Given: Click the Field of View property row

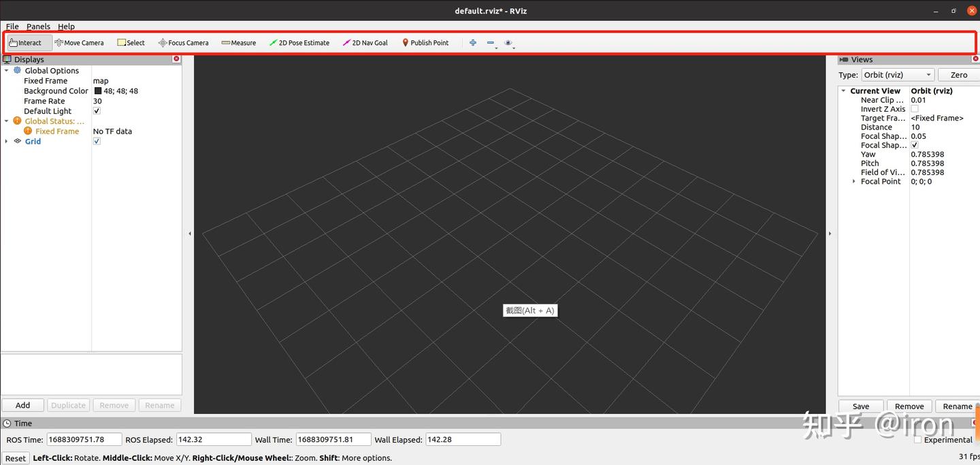Looking at the screenshot, I should [x=909, y=172].
